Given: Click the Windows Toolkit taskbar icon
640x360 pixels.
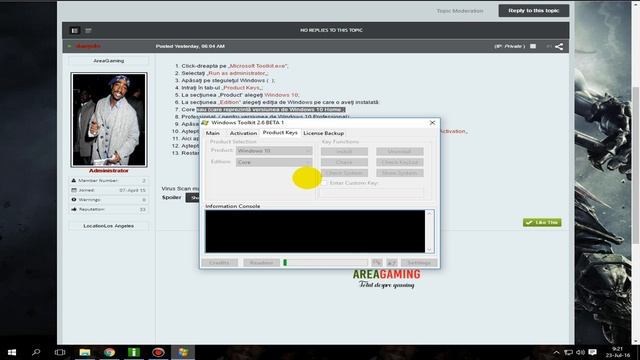Looking at the screenshot, I should click(x=183, y=352).
